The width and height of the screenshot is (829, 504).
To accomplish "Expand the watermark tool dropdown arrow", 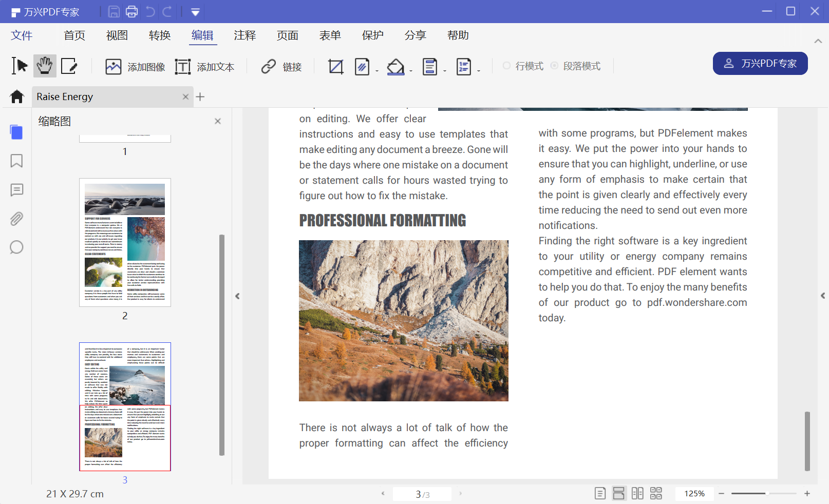I will point(377,71).
